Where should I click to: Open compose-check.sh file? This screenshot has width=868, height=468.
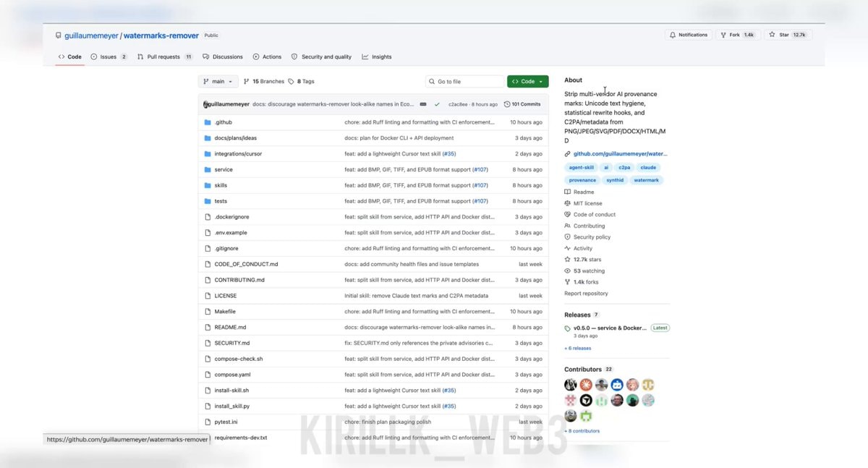point(239,359)
